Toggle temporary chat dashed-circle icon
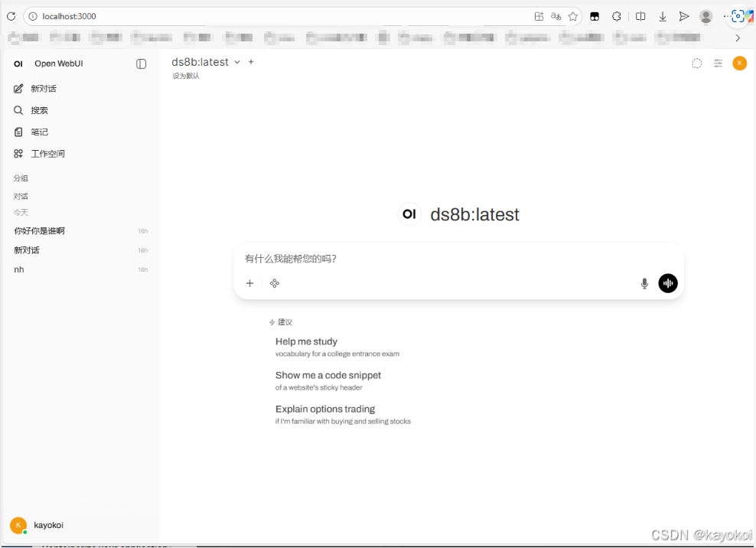Image resolution: width=756 pixels, height=548 pixels. [x=696, y=64]
